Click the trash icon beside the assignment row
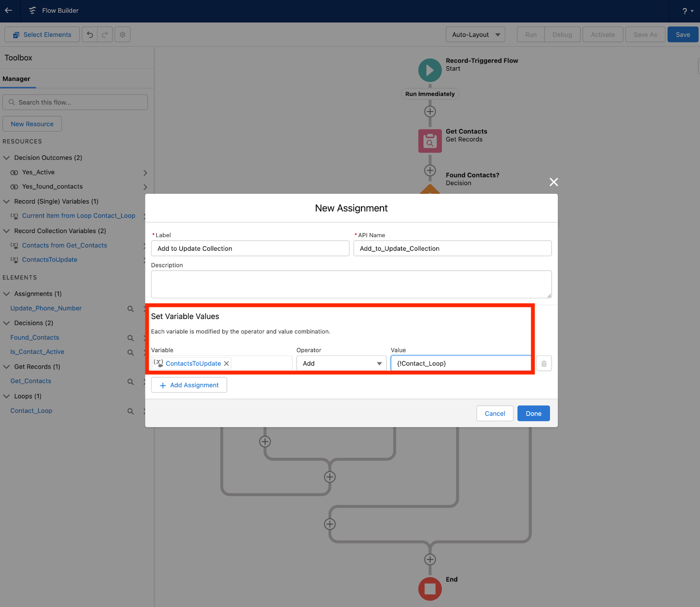The width and height of the screenshot is (700, 607). [543, 363]
